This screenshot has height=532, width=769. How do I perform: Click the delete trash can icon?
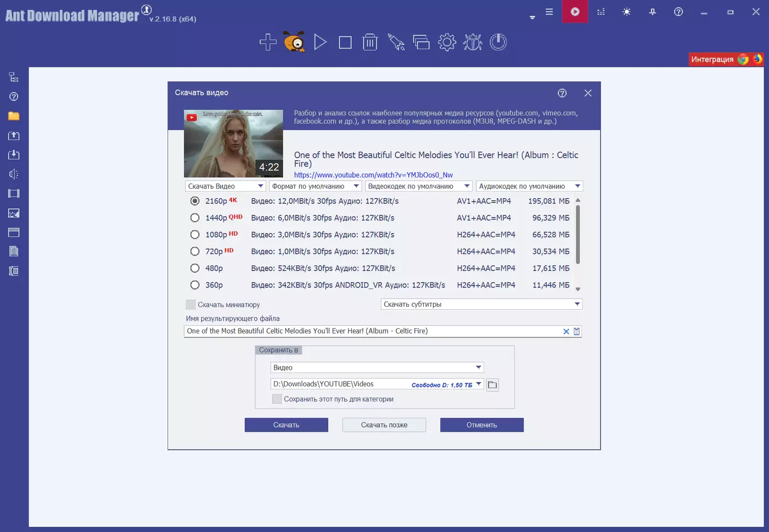tap(370, 42)
